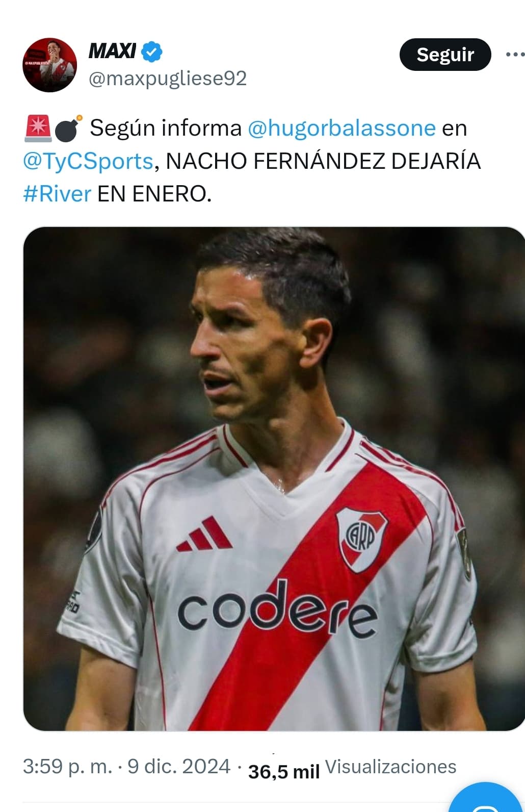525x812 pixels.
Task: Click the @maxpugliese92 handle
Action: tap(168, 78)
